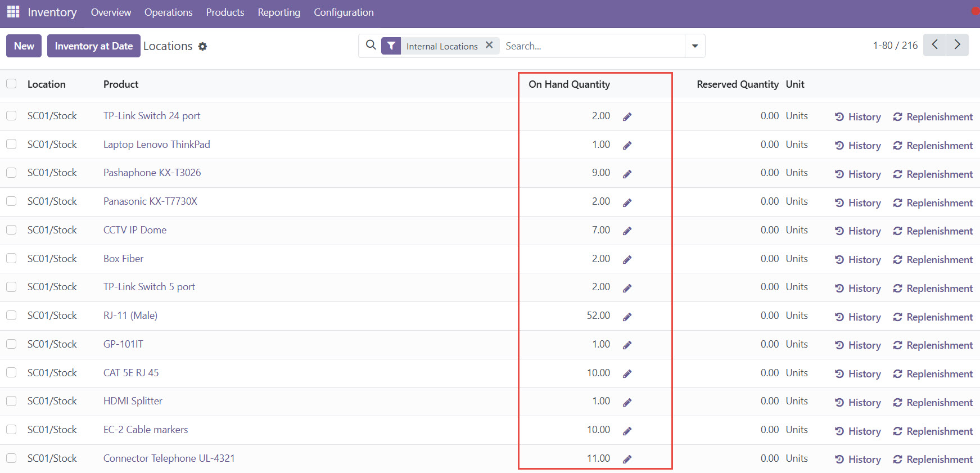The height and width of the screenshot is (473, 980).
Task: Go to previous page of records
Action: tap(934, 45)
